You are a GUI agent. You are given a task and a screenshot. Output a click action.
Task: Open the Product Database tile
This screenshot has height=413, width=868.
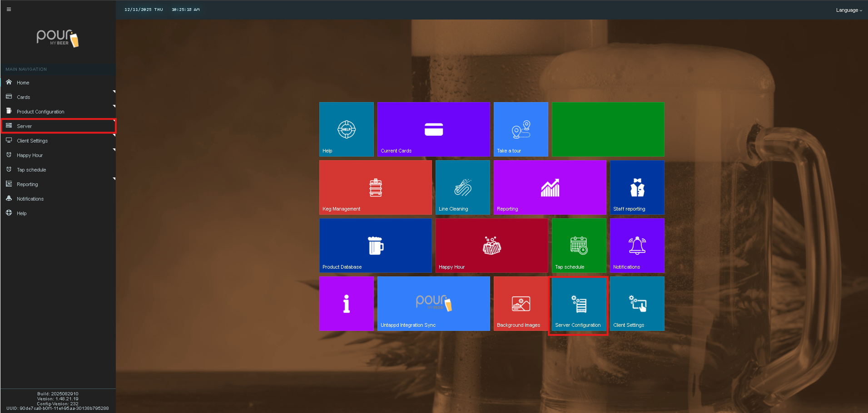pos(375,246)
